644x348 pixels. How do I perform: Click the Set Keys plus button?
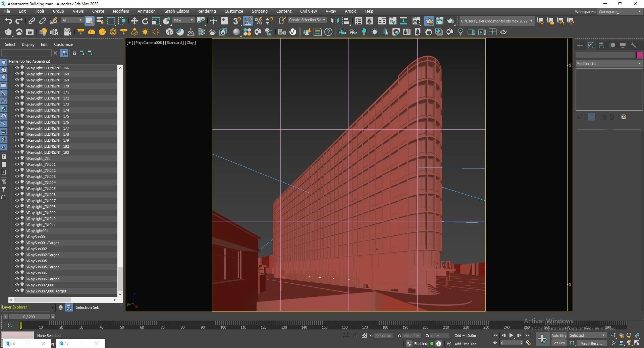coord(542,339)
